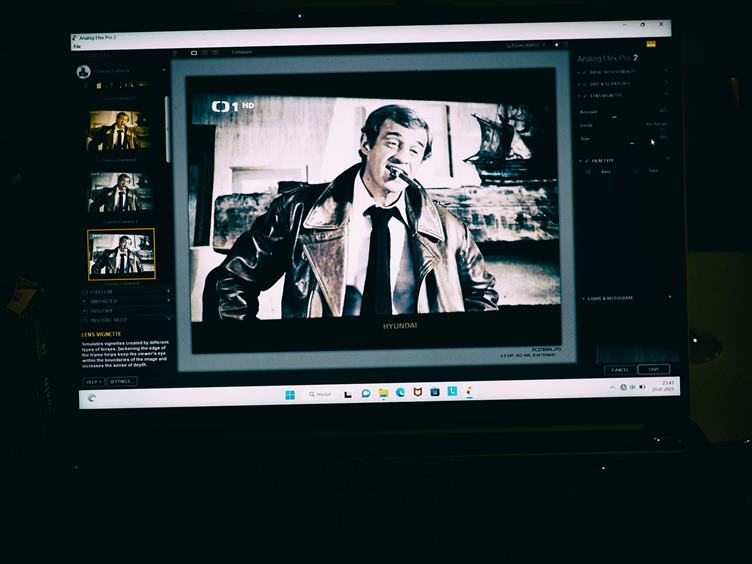Click the taskbar clock and date
Screen dimensions: 752x564
pyautogui.click(x=664, y=386)
